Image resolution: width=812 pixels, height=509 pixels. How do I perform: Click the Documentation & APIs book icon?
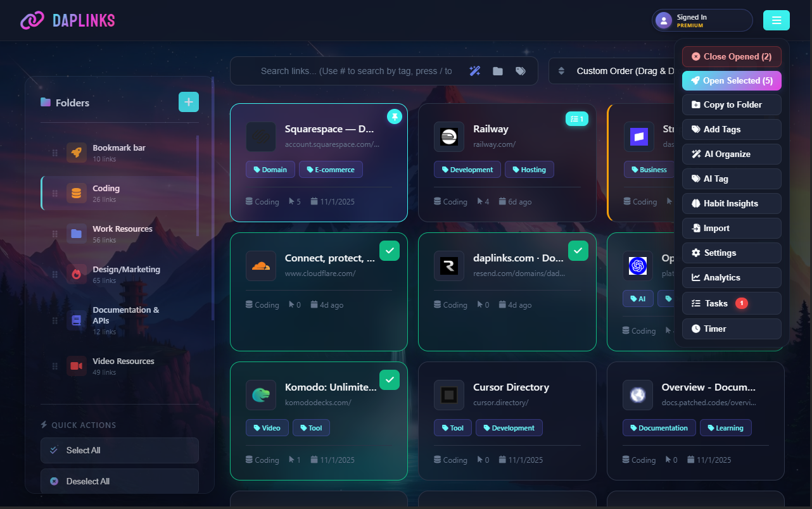coord(77,320)
